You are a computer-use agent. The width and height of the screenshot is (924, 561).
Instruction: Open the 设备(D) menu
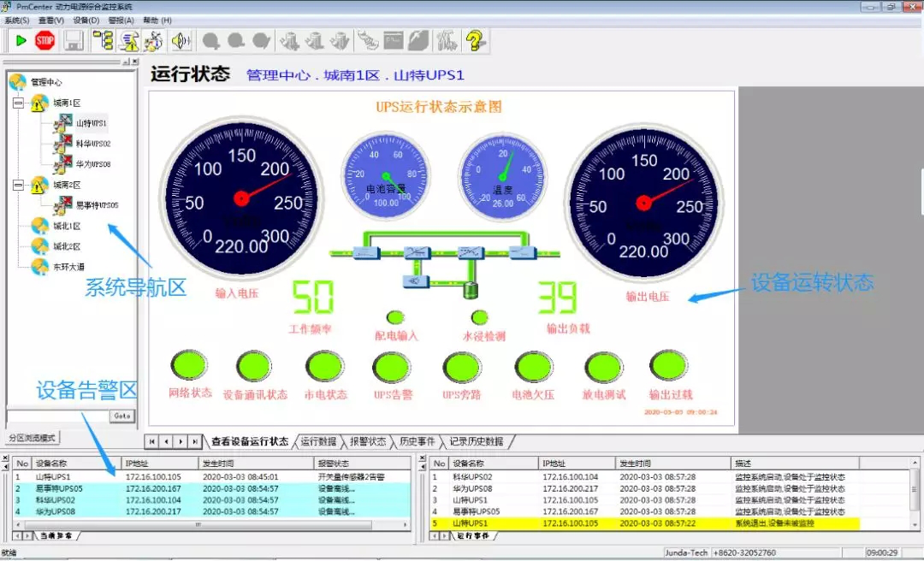click(86, 20)
